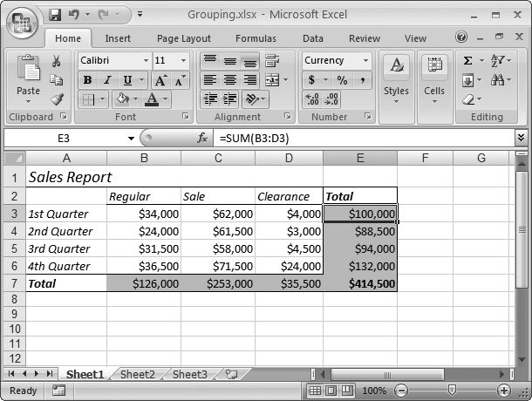The width and height of the screenshot is (532, 401).
Task: Switch to the Sheet2 tab
Action: click(137, 374)
